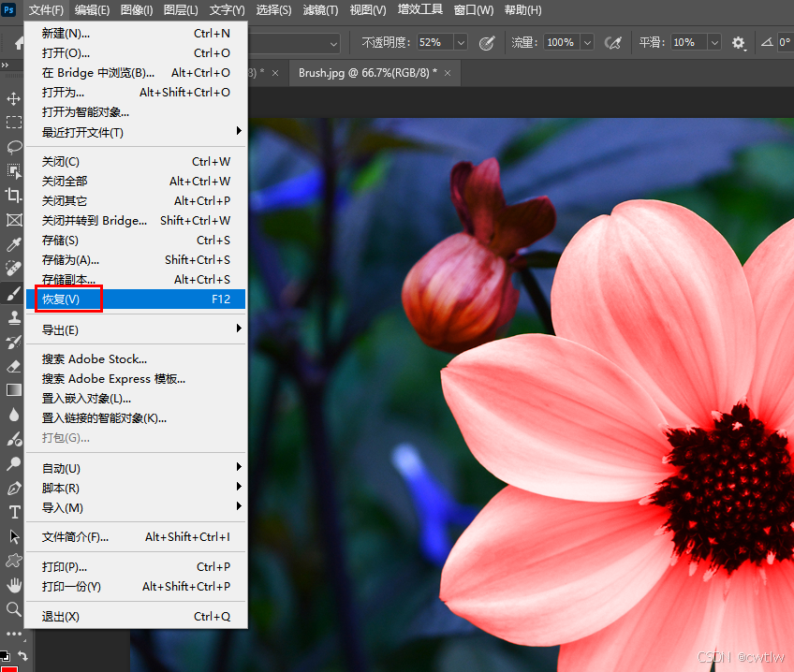Swap foreground and background colors
794x672 pixels.
click(x=22, y=655)
